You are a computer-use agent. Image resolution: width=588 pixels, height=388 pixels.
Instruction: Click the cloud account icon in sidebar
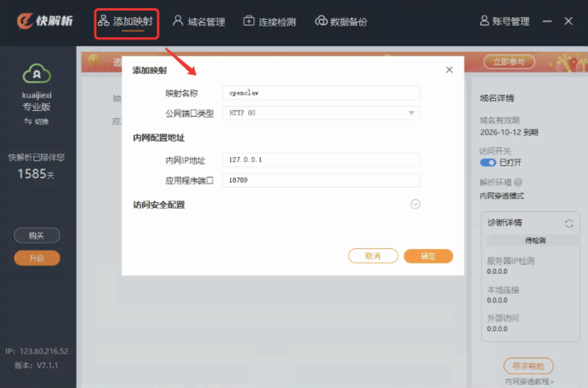point(37,72)
